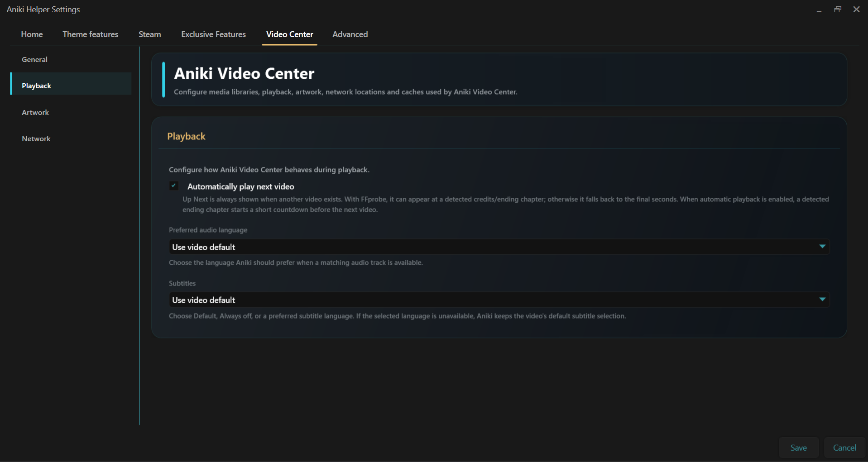Switch to the Theme features tab
The image size is (868, 462).
click(91, 34)
